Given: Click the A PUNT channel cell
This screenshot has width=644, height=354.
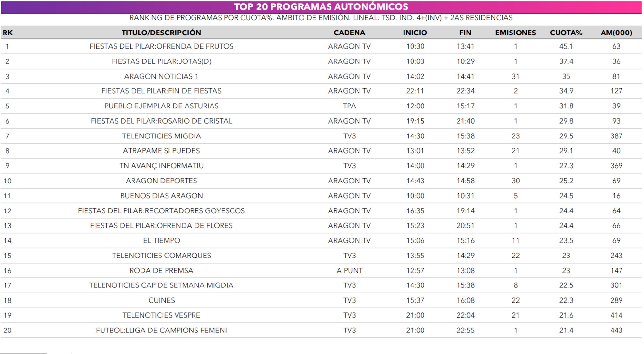Looking at the screenshot, I should (349, 270).
